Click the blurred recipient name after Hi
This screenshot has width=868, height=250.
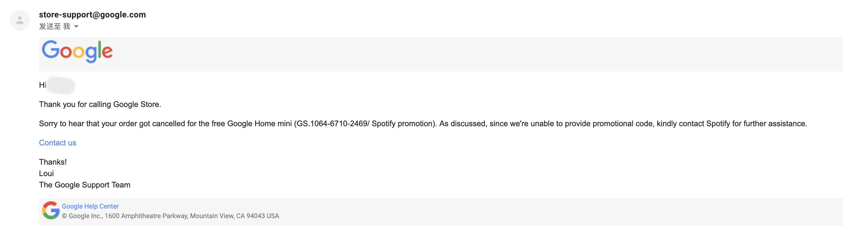61,85
